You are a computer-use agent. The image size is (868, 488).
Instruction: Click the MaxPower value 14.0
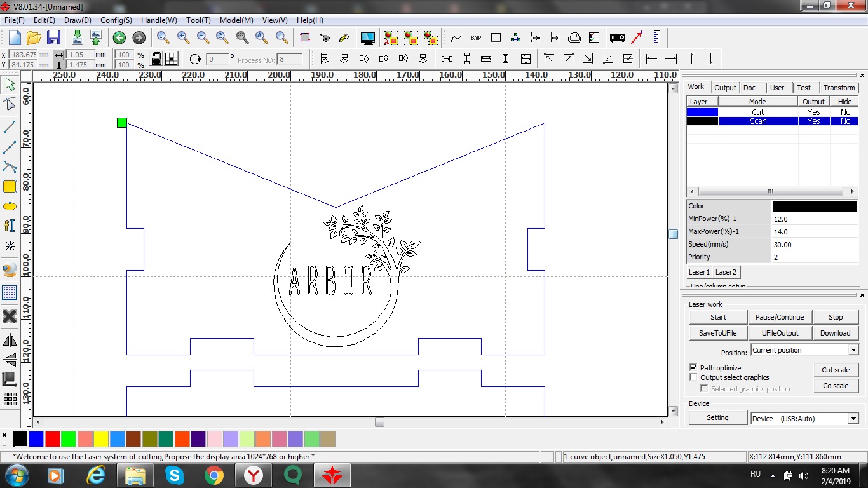point(815,232)
